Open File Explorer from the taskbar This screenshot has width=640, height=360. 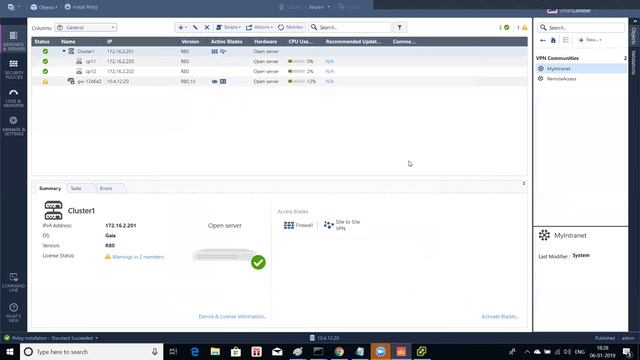215,351
